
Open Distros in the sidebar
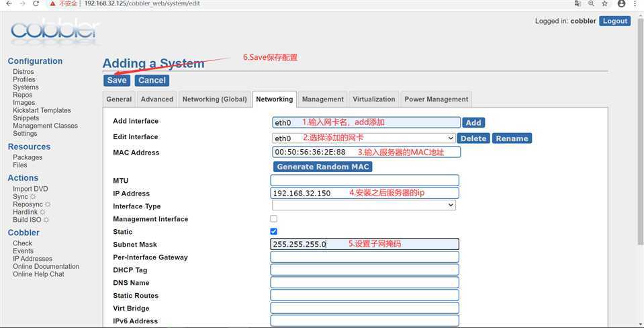pyautogui.click(x=24, y=71)
